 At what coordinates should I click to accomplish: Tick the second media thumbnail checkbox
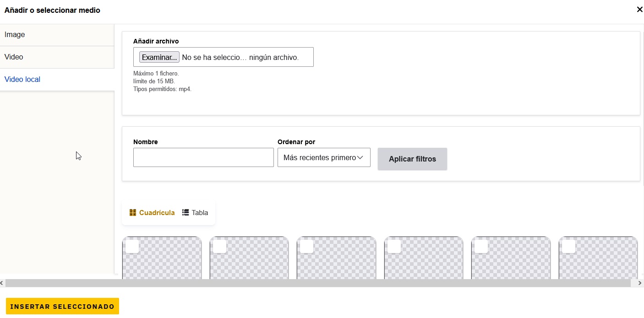click(220, 247)
